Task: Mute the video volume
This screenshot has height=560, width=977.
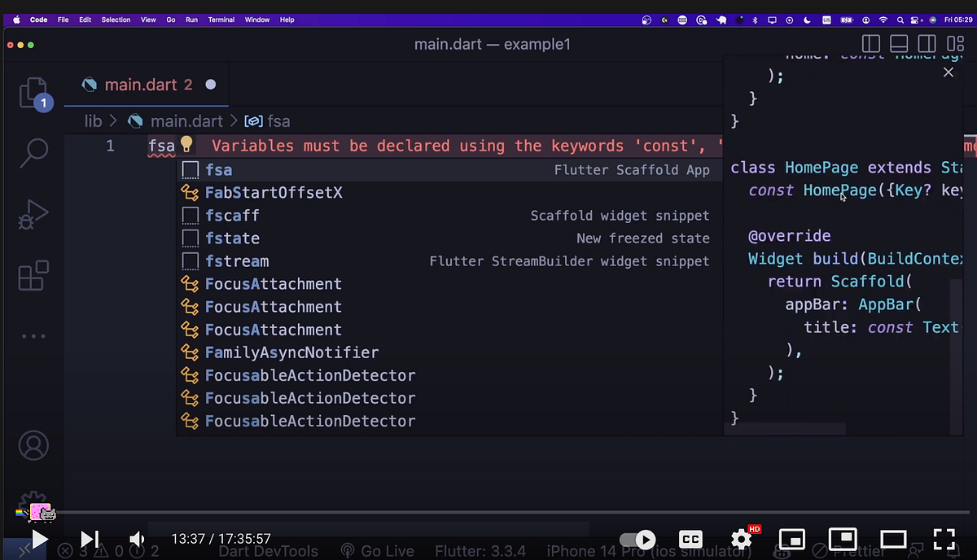Action: [136, 539]
